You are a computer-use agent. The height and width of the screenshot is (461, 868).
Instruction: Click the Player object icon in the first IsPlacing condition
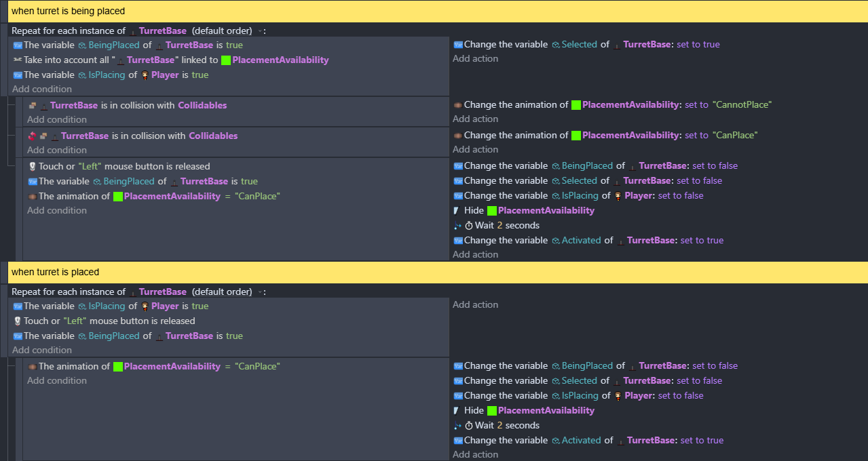144,75
